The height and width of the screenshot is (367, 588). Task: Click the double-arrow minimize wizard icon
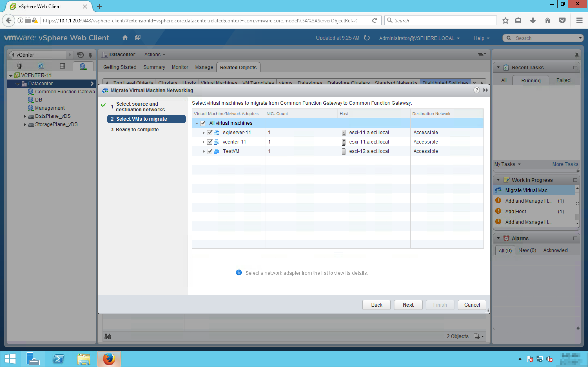[x=486, y=90]
